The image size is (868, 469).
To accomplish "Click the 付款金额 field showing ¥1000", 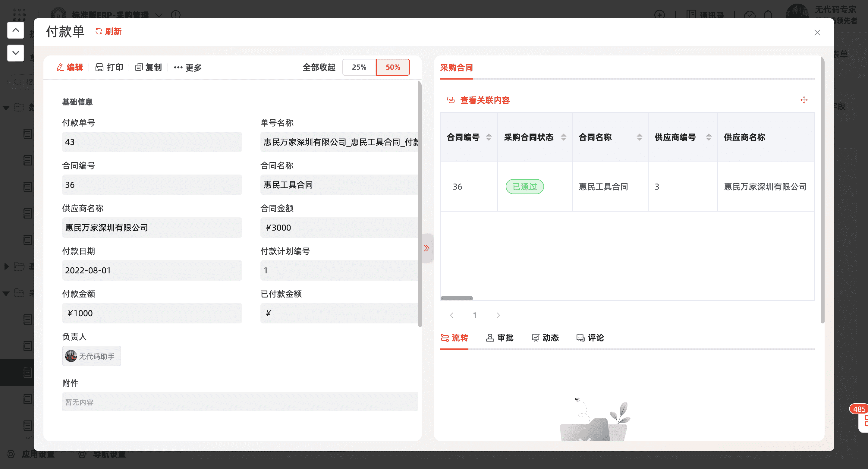I will tap(152, 313).
